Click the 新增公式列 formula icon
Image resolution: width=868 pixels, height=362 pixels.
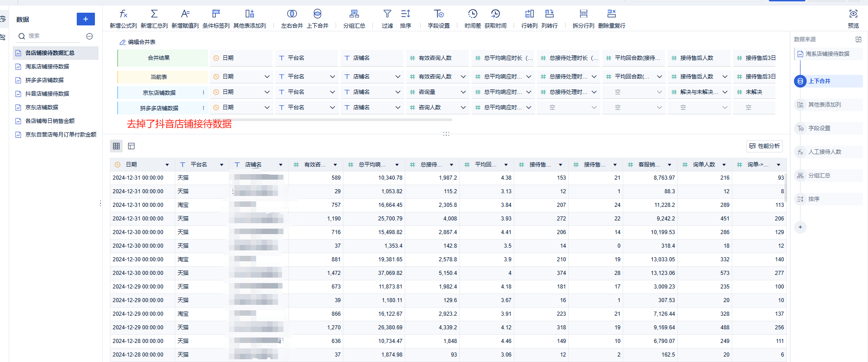pos(123,14)
